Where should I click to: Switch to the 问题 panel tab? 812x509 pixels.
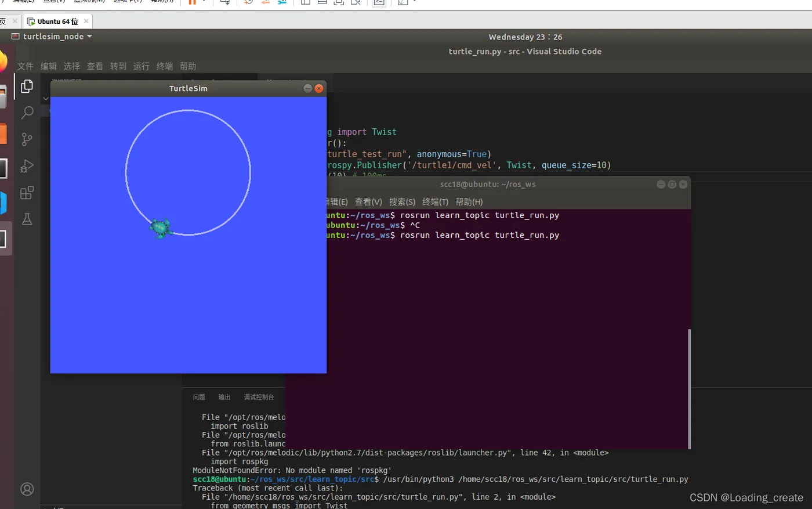(x=199, y=397)
